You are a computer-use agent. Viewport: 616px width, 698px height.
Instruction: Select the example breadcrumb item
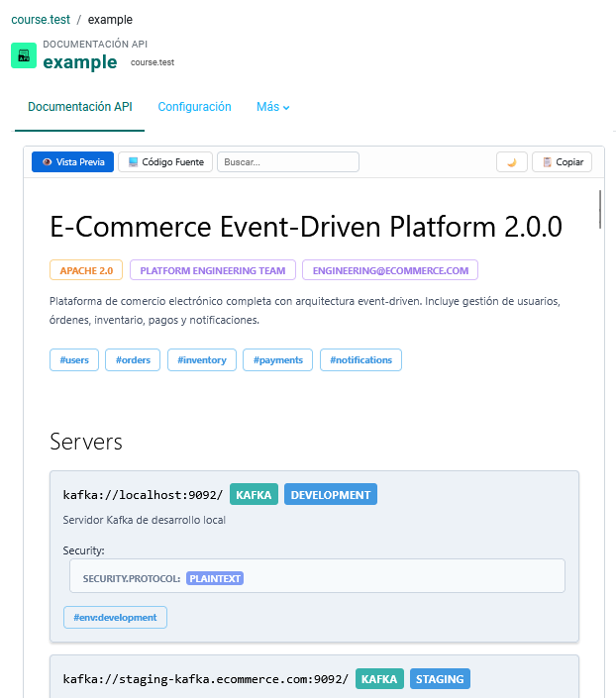pos(110,20)
